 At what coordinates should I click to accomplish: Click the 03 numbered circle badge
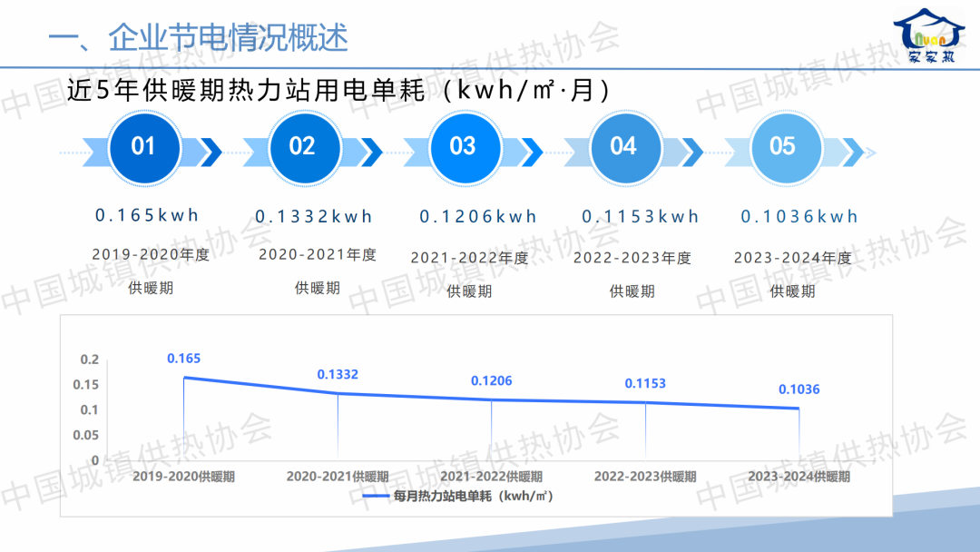pyautogui.click(x=463, y=147)
